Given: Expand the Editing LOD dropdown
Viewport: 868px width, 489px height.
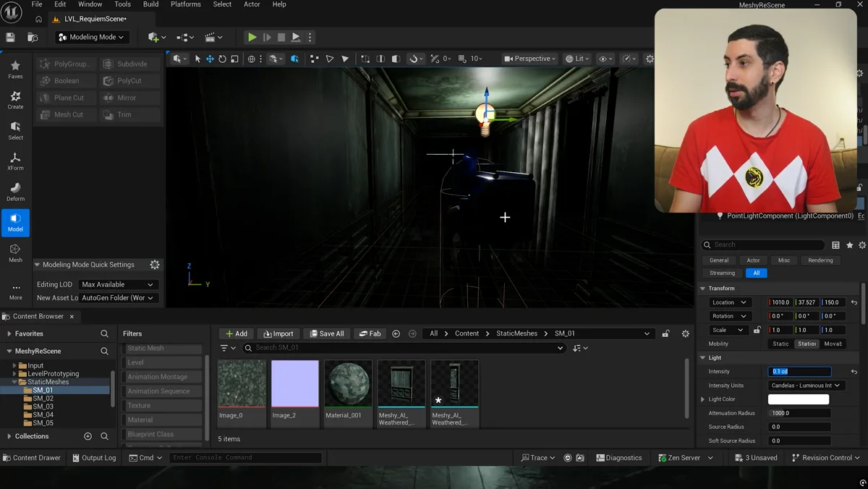Looking at the screenshot, I should click(x=118, y=284).
